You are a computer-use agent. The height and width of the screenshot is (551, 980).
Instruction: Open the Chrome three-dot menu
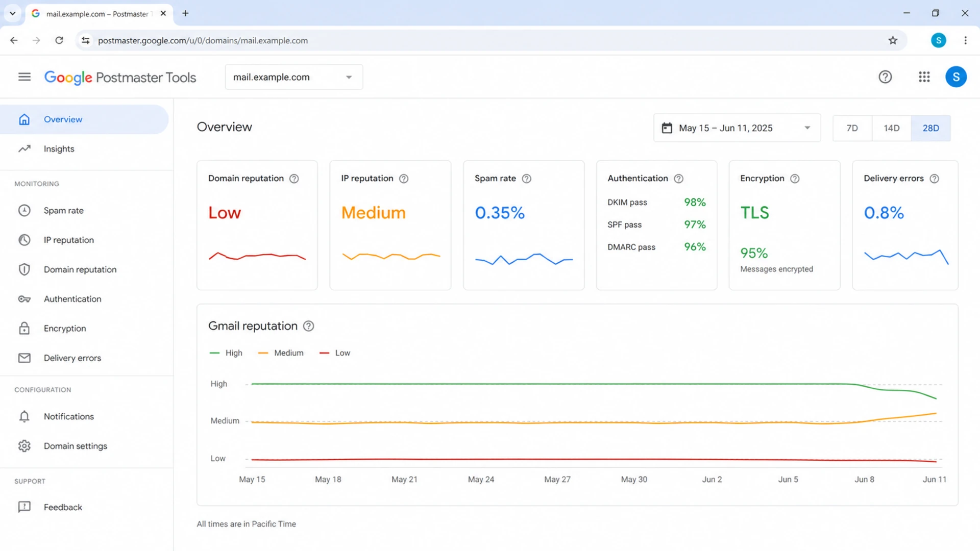[965, 40]
